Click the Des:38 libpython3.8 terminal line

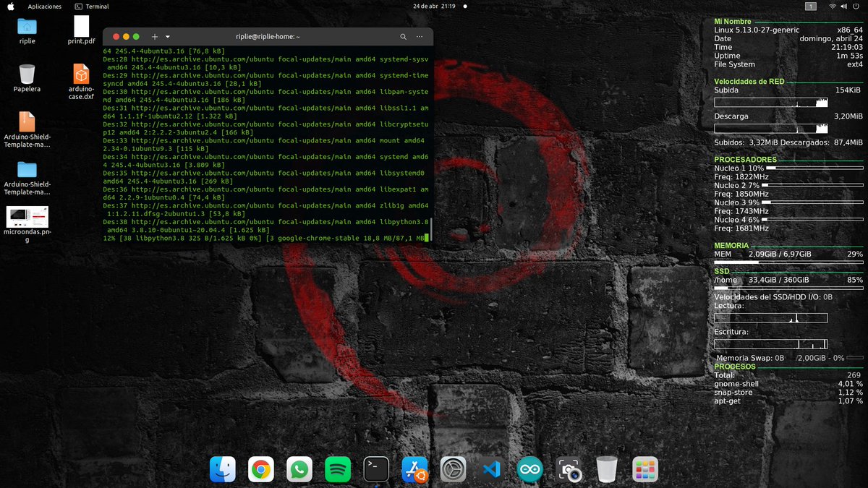click(266, 226)
